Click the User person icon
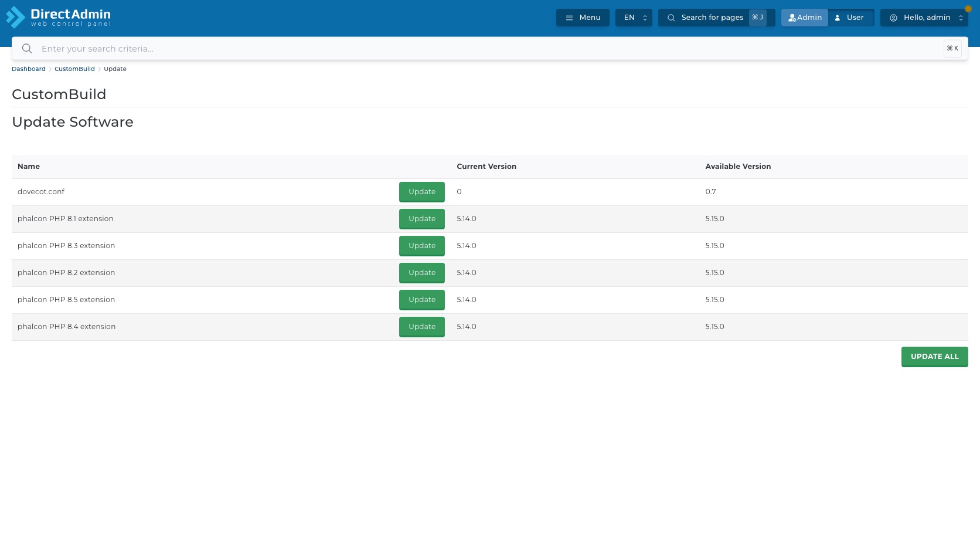This screenshot has height=552, width=980. point(838,18)
